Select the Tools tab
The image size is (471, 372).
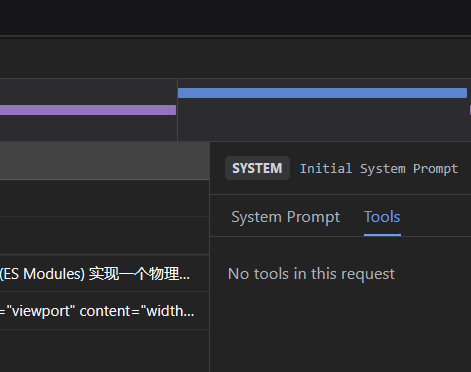coord(382,217)
